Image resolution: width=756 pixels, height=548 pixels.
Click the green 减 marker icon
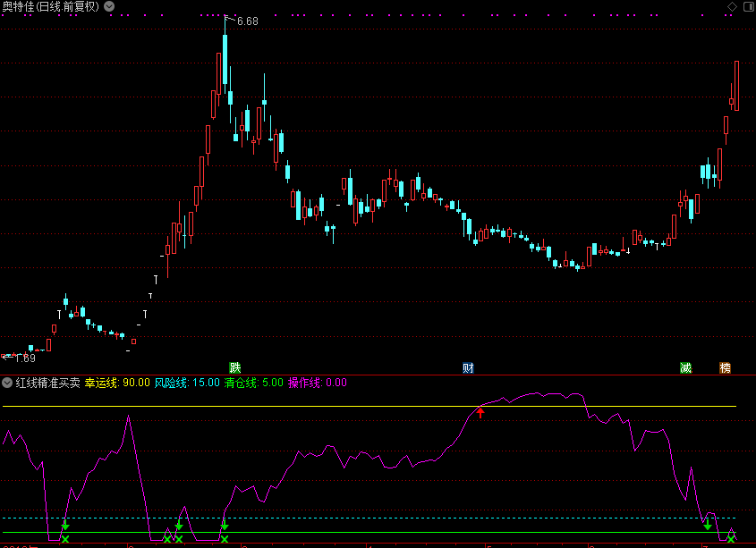click(685, 367)
